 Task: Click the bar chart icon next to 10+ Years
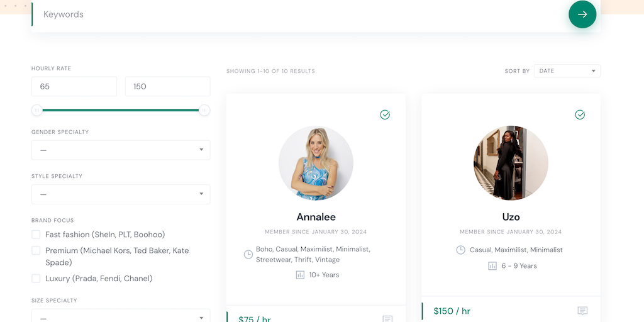click(300, 275)
